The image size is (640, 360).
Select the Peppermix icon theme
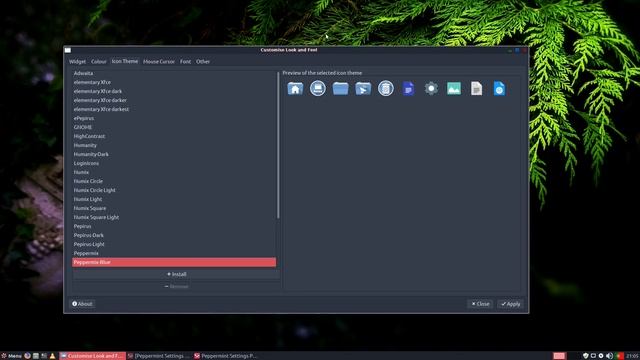click(174, 253)
